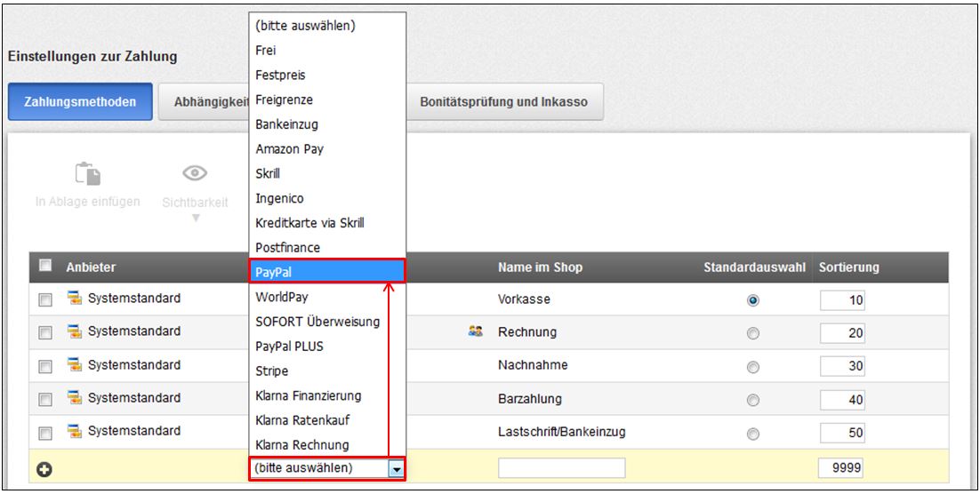Check the box for the Barzahlung row
980x494 pixels.
tap(45, 400)
